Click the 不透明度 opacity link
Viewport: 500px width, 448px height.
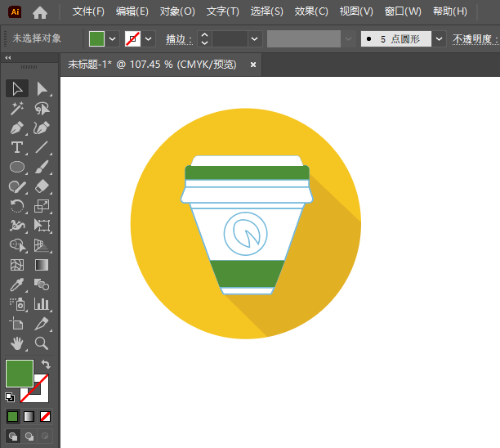[475, 39]
